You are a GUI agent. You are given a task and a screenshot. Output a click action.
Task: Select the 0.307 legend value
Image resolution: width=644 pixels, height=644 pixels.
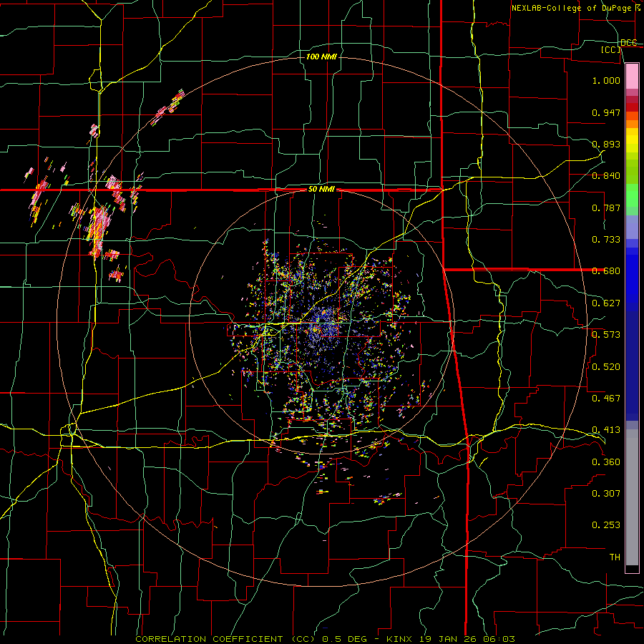(x=606, y=494)
